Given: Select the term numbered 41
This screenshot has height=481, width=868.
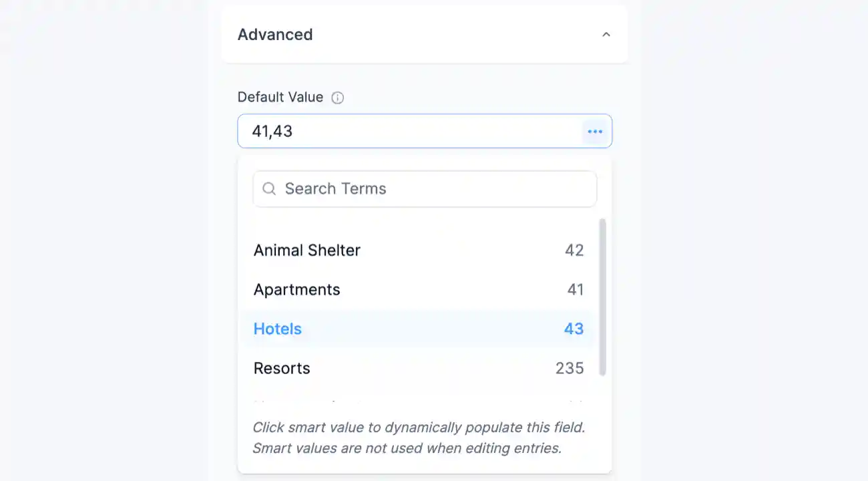Looking at the screenshot, I should [x=576, y=289].
